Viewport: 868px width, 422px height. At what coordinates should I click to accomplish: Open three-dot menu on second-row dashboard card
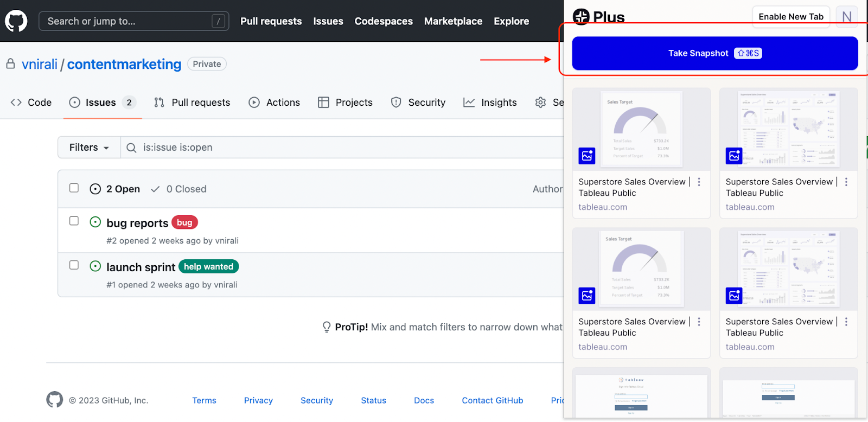click(846, 322)
